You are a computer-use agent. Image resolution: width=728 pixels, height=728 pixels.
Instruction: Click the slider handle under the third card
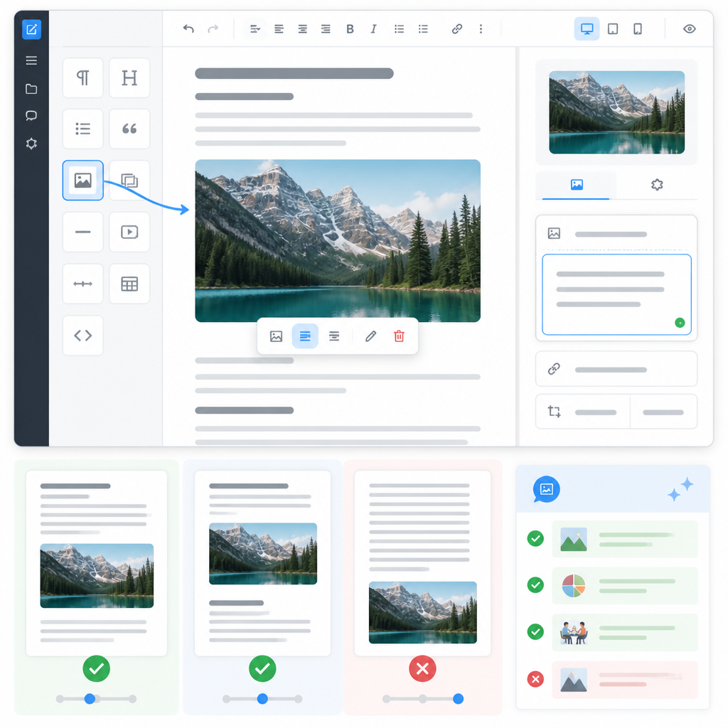tap(458, 699)
